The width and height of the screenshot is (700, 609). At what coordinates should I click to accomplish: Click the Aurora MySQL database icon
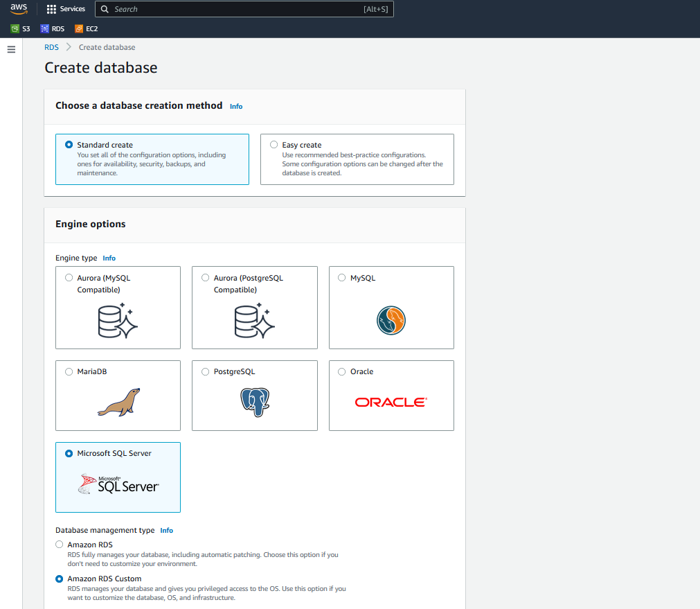click(118, 320)
